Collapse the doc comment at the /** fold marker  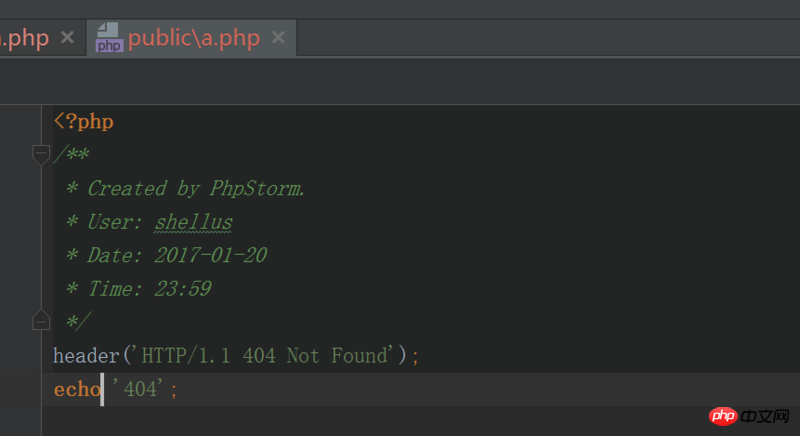click(x=41, y=154)
